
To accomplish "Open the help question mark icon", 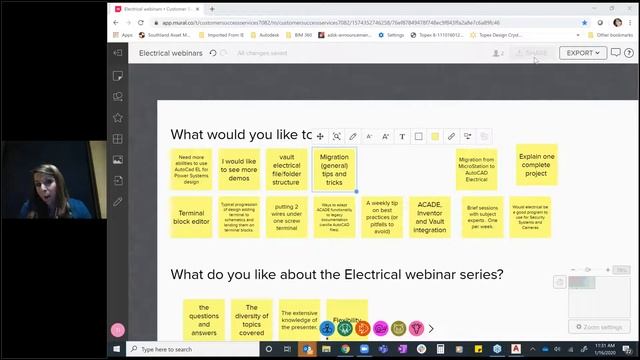I will 629,53.
